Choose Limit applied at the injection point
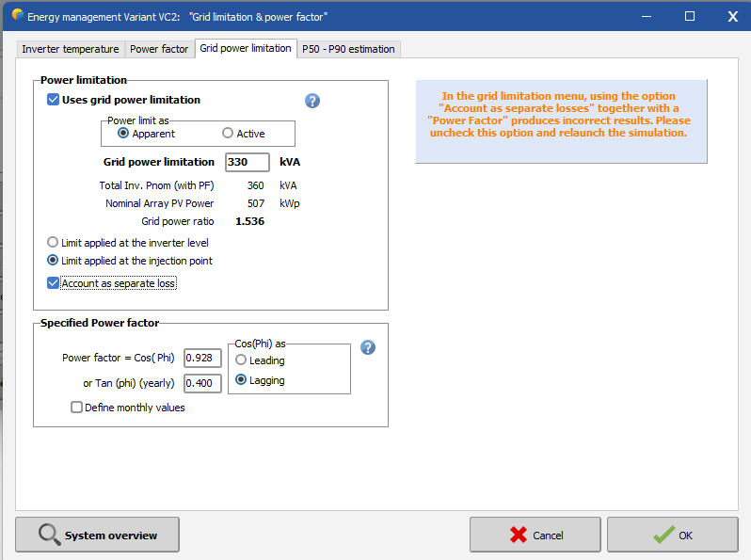This screenshot has width=751, height=560. pos(53,261)
